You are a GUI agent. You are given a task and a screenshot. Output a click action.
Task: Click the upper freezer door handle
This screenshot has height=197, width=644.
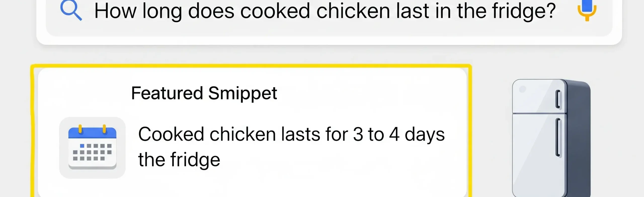pyautogui.click(x=558, y=99)
